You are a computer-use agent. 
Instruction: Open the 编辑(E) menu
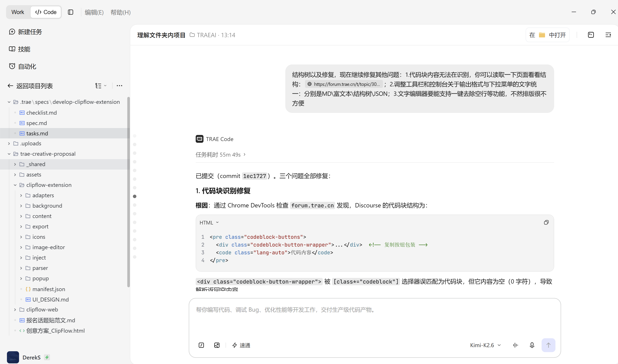click(x=94, y=12)
